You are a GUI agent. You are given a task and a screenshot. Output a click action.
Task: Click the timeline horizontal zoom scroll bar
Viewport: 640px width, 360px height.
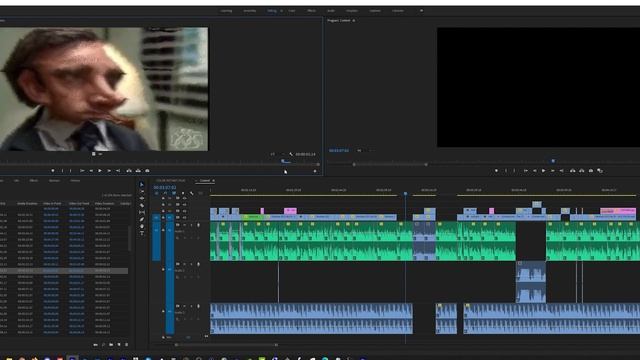pyautogui.click(x=226, y=345)
